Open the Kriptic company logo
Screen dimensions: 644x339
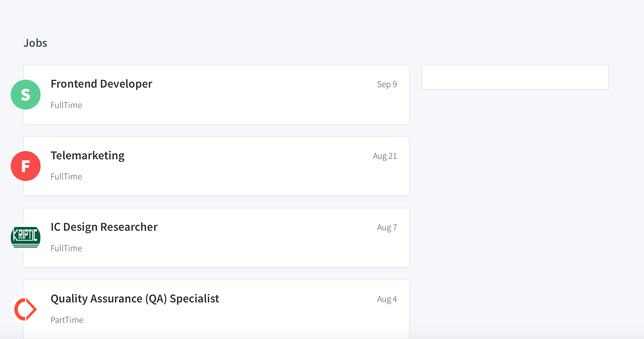click(x=25, y=238)
